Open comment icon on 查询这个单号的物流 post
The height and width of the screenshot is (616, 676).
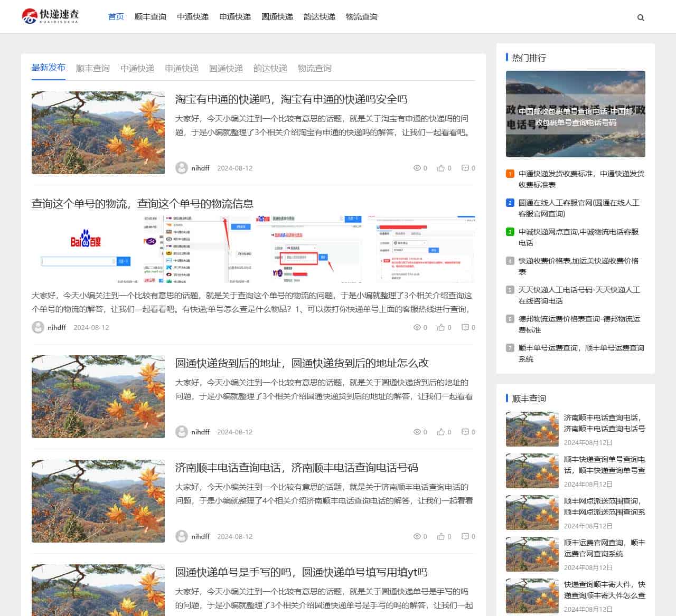[x=465, y=327]
